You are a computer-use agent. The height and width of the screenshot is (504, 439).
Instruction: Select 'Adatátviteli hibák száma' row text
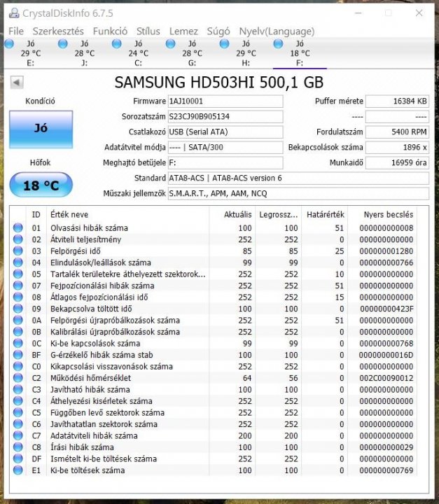94,436
